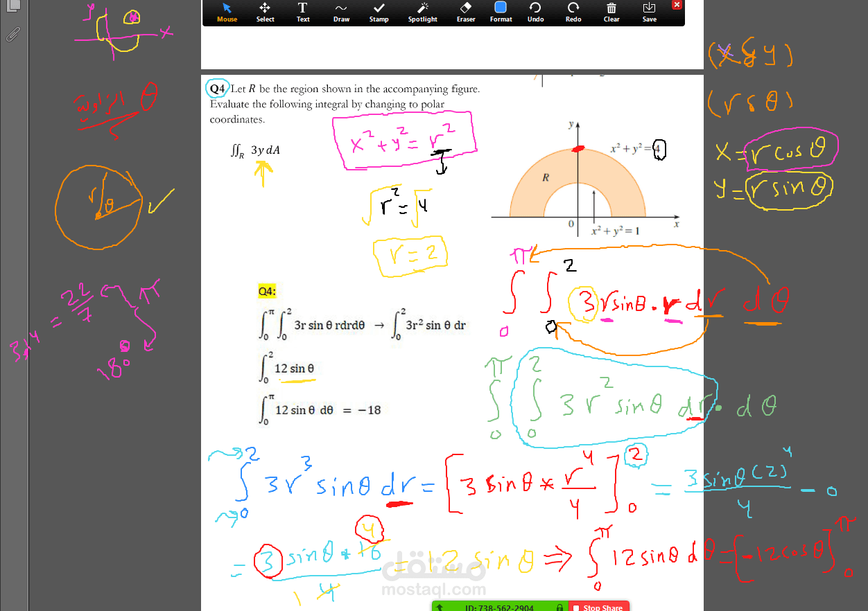The width and height of the screenshot is (868, 611).
Task: Activate the Text annotation tool
Action: (x=303, y=12)
